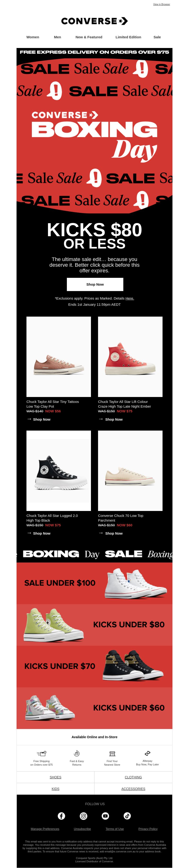Click the Fast & Easy Returns icon
The width and height of the screenshot is (189, 868).
pos(77,753)
